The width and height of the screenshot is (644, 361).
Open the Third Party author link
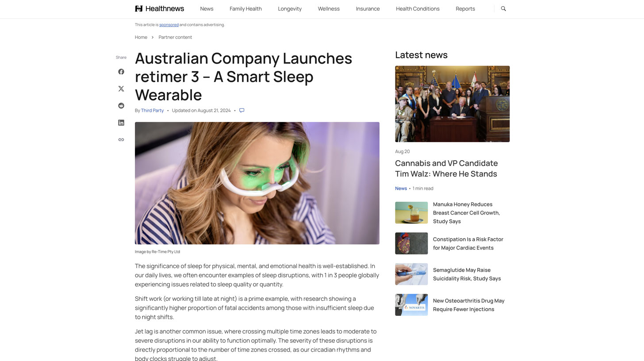point(152,111)
